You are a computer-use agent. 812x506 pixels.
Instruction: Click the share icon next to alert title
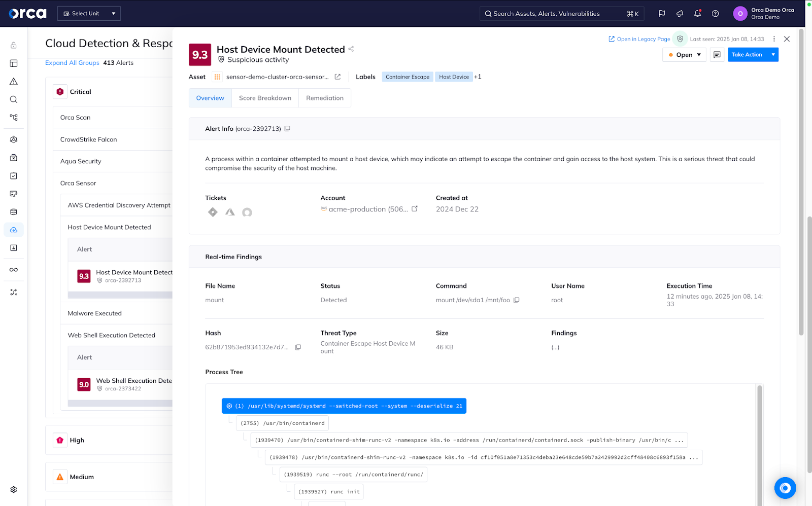(351, 49)
